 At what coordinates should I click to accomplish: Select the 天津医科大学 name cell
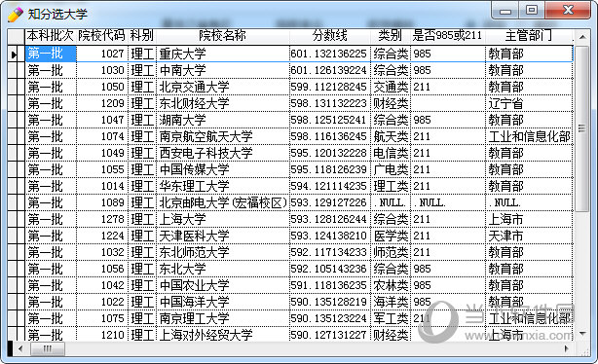pos(223,236)
